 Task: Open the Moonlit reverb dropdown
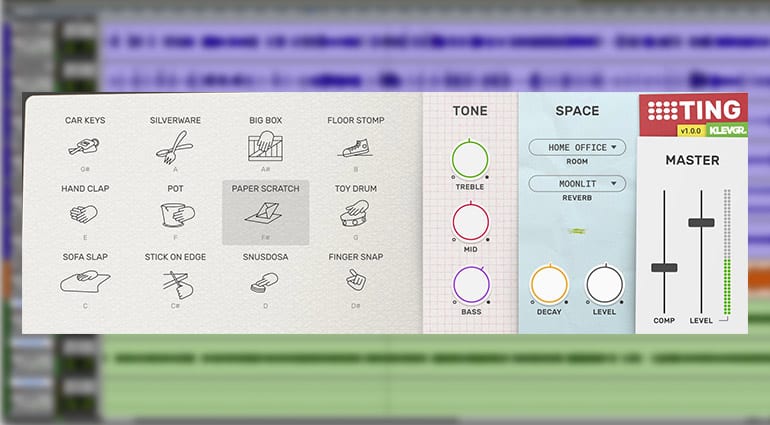tap(577, 184)
